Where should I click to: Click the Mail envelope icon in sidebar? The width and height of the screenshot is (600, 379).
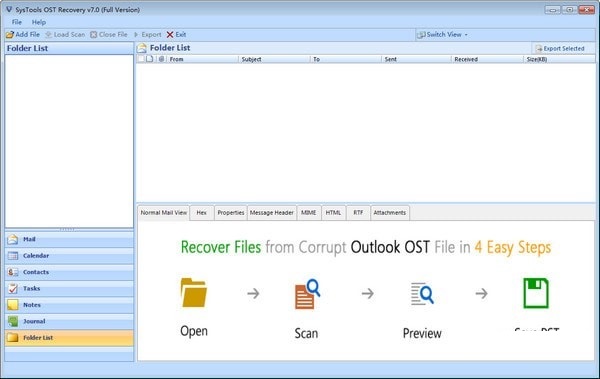coord(13,239)
